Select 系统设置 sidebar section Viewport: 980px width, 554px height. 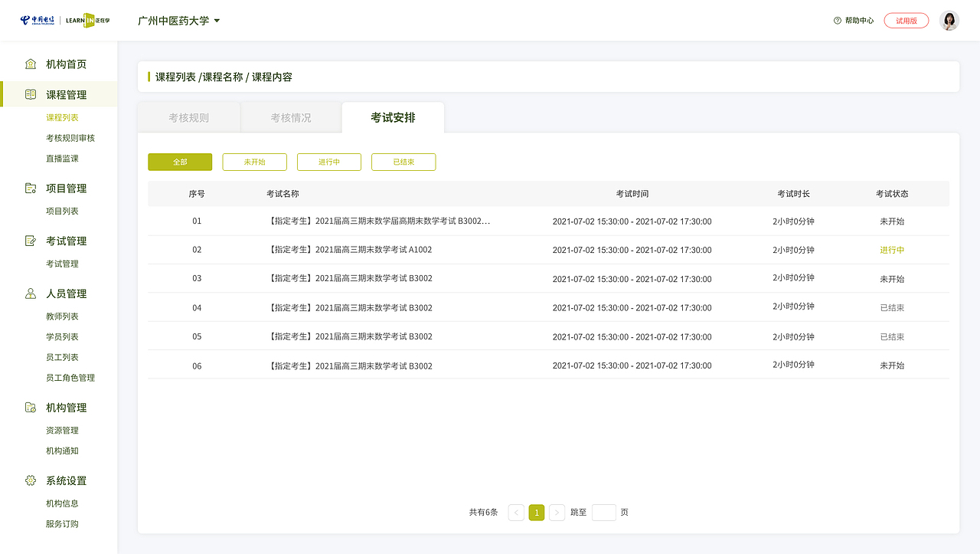pos(66,481)
